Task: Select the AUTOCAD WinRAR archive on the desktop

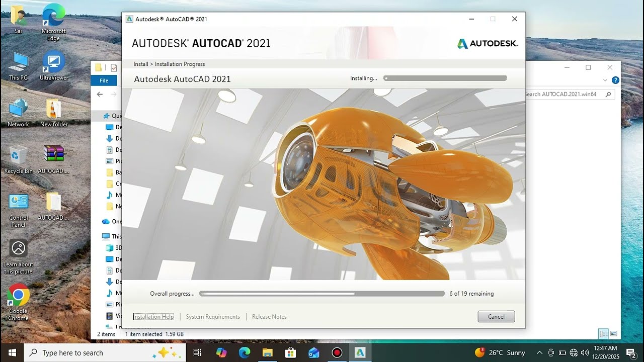Action: [54, 159]
